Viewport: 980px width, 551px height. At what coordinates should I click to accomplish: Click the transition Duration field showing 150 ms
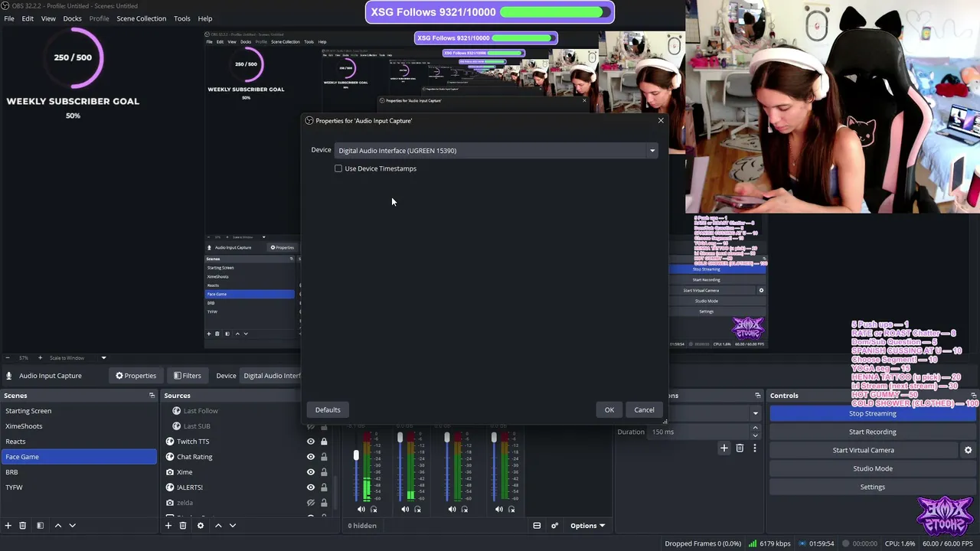coord(698,432)
